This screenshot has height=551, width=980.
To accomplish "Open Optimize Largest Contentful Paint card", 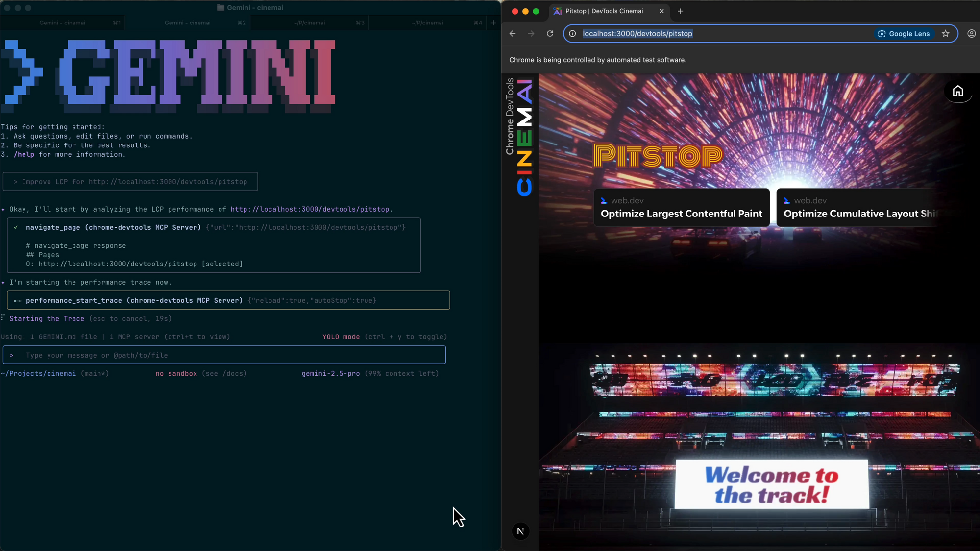I will (681, 208).
